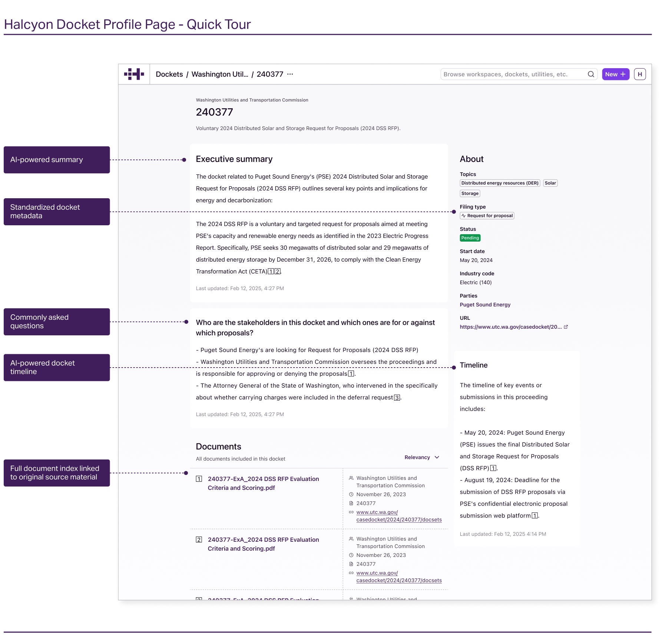Click the waveform icon in Request for proposal tag
This screenshot has width=662, height=644.
click(x=464, y=215)
